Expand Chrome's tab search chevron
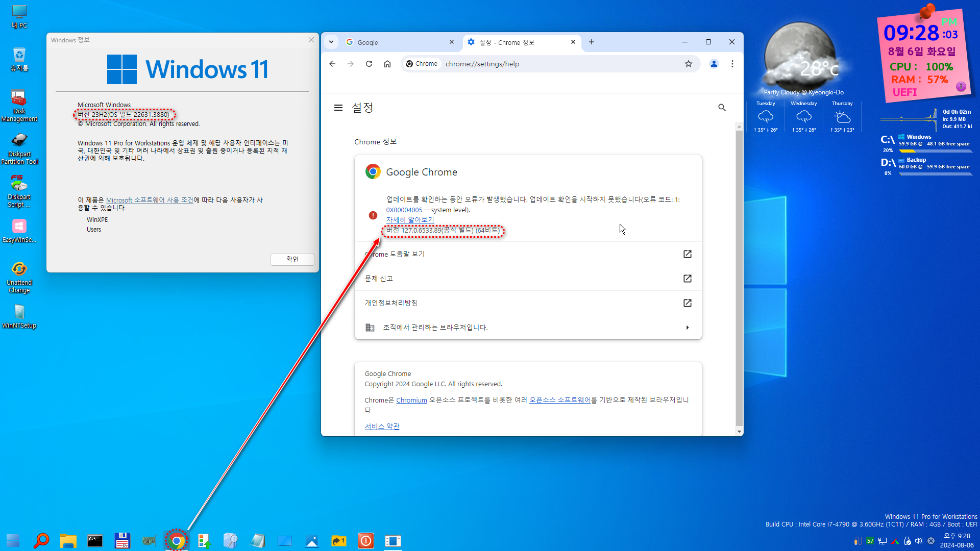Image resolution: width=980 pixels, height=551 pixels. (x=331, y=42)
